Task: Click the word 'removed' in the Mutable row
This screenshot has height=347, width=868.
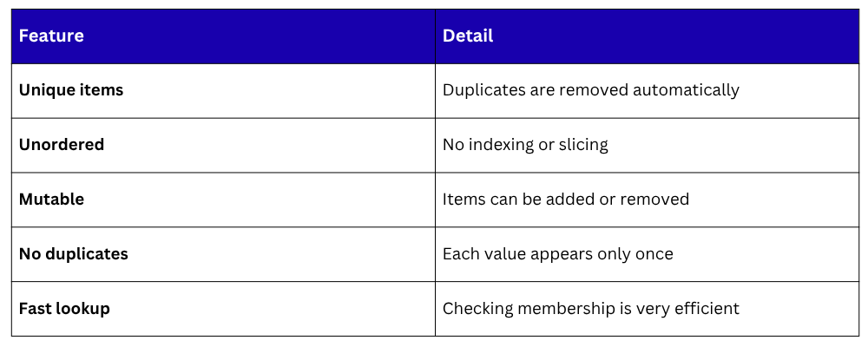Action: click(656, 200)
